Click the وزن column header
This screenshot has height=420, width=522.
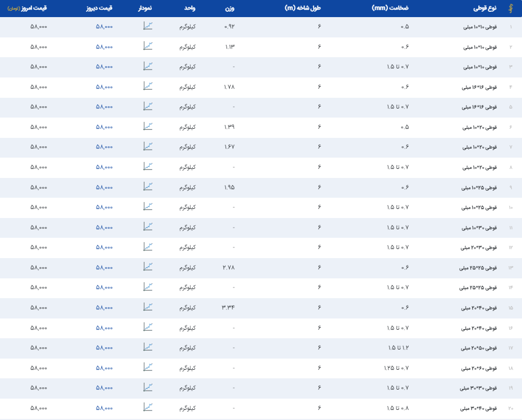[228, 9]
